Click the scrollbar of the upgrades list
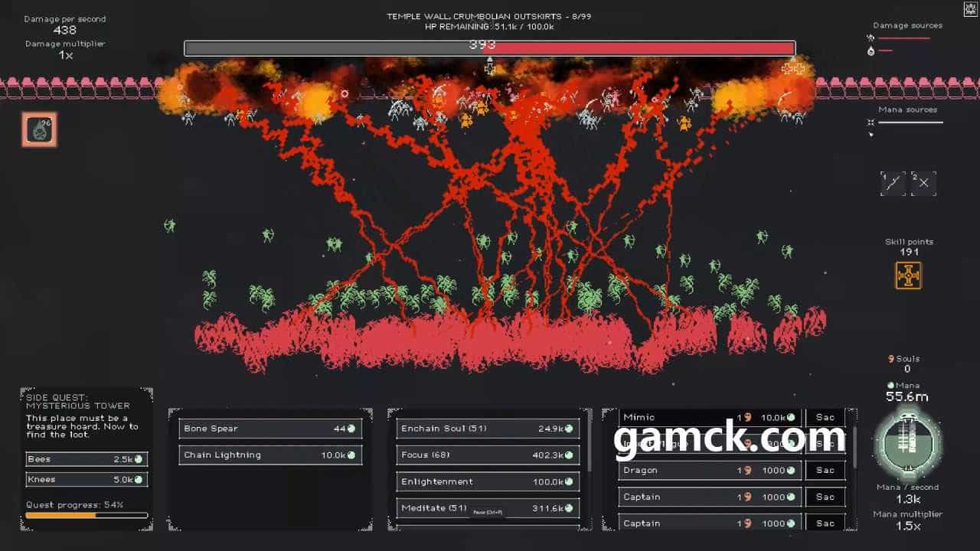The width and height of the screenshot is (980, 551). pyautogui.click(x=589, y=452)
